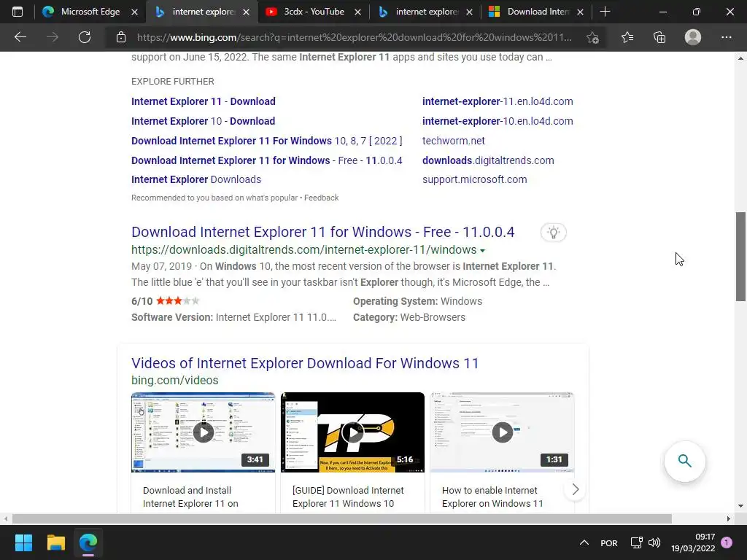Open a new tab
Image resolution: width=747 pixels, height=560 pixels.
[605, 12]
